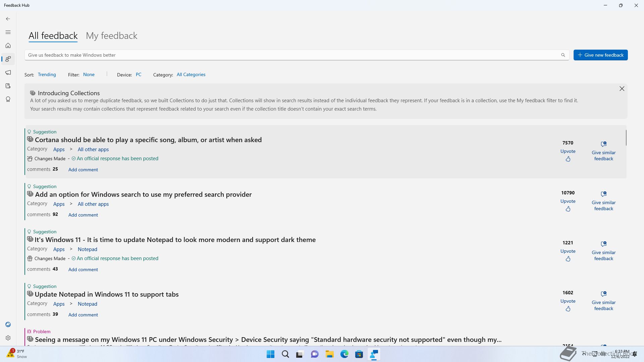This screenshot has width=644, height=362.
Task: Open All other apps link under search provider
Action: (x=93, y=204)
